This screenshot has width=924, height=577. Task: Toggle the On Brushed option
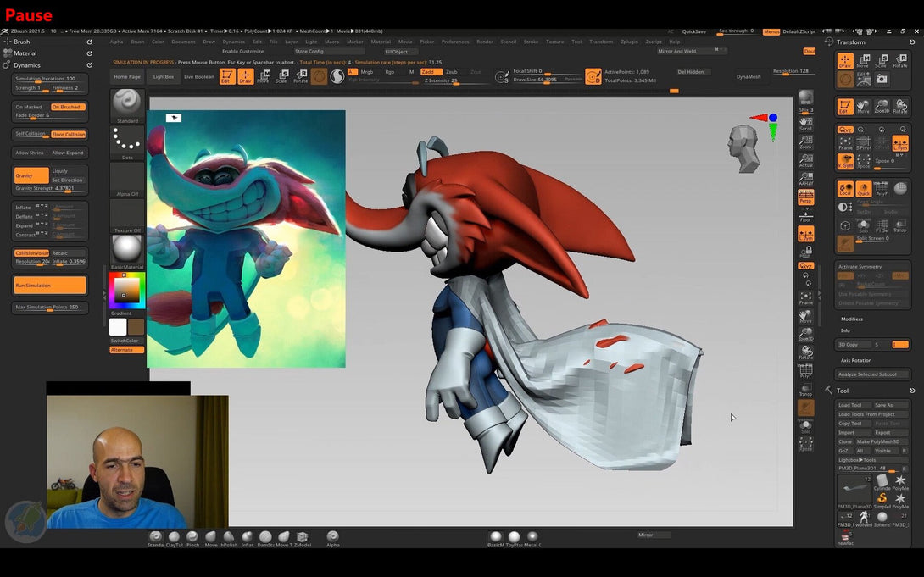pos(69,107)
